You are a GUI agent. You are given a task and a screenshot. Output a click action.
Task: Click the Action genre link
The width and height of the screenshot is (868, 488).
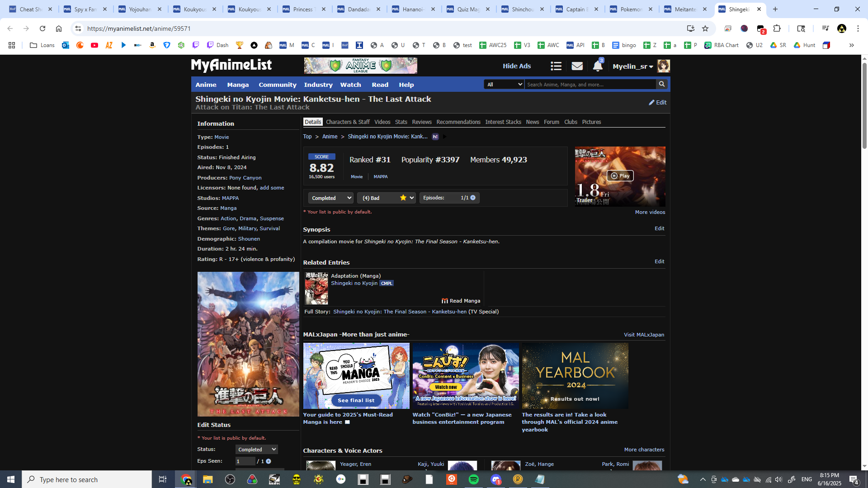(x=228, y=218)
